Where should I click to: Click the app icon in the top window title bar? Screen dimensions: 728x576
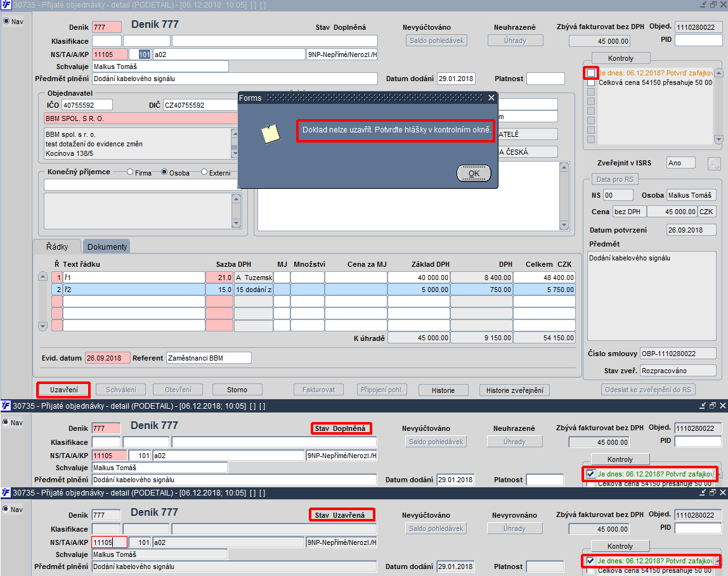6,4
